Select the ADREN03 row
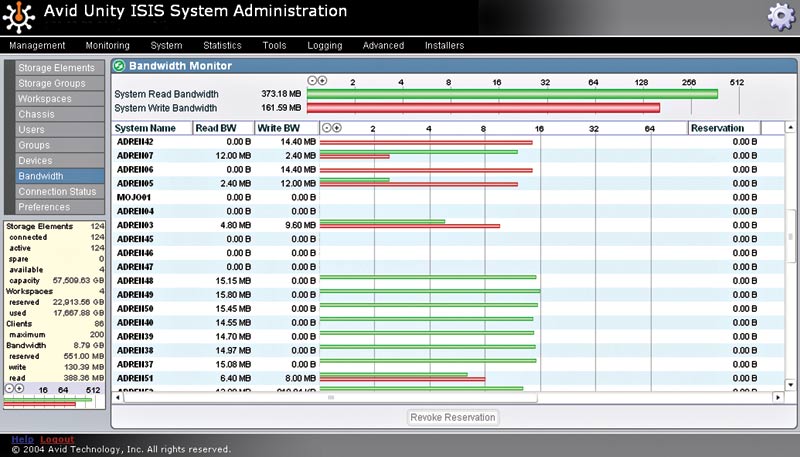 click(448, 225)
